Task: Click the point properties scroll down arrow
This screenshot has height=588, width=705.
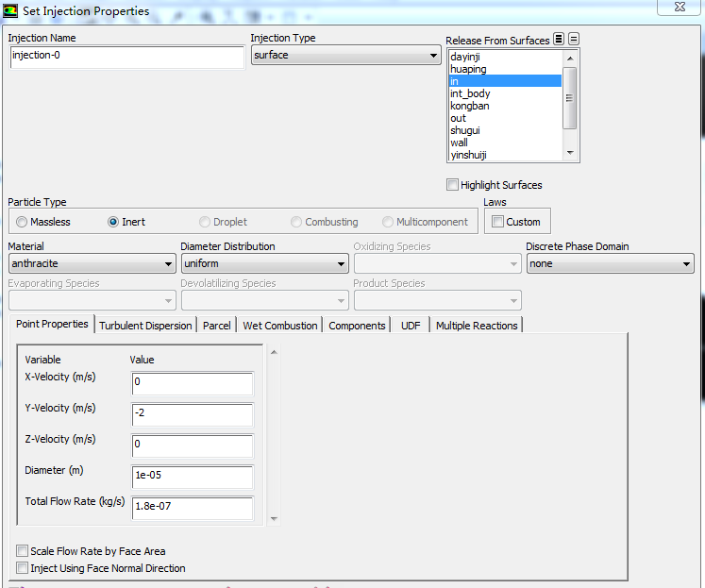Action: pos(274,519)
